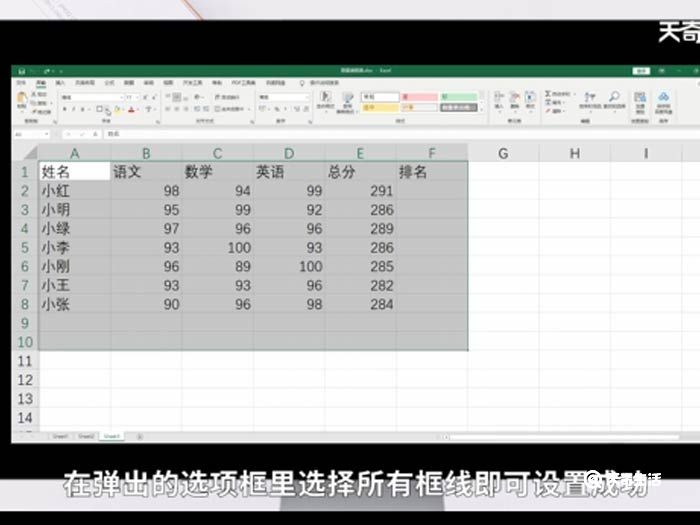The height and width of the screenshot is (525, 700).
Task: Open the font name combo box
Action: point(92,97)
